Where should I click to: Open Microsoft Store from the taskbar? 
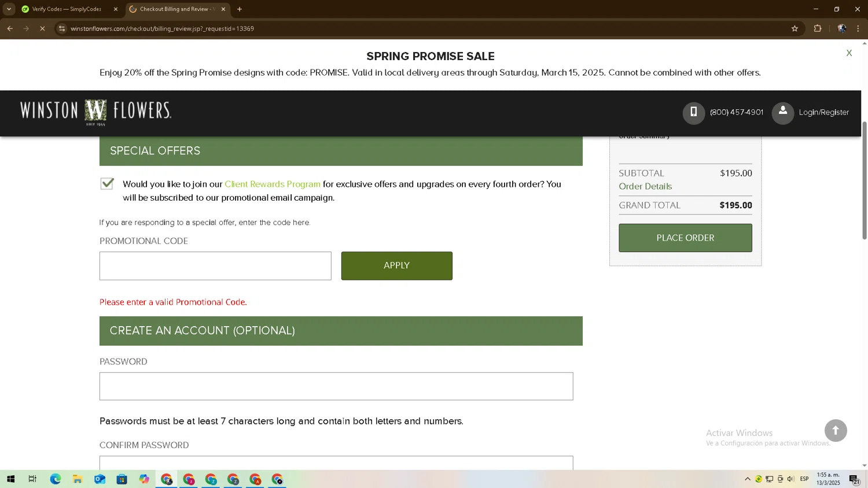[x=122, y=479]
